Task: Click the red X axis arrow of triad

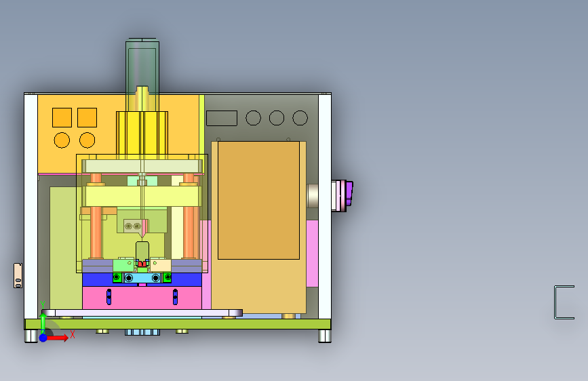Action: pos(58,338)
